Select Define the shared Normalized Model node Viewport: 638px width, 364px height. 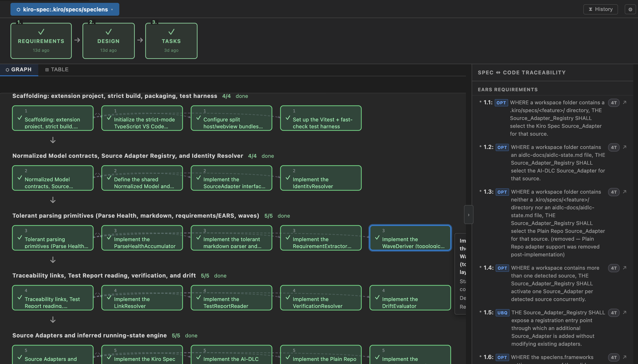142,178
